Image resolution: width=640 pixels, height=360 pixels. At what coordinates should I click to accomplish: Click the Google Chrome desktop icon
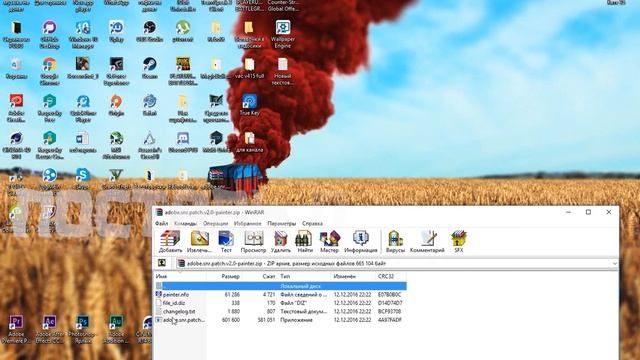click(x=49, y=71)
